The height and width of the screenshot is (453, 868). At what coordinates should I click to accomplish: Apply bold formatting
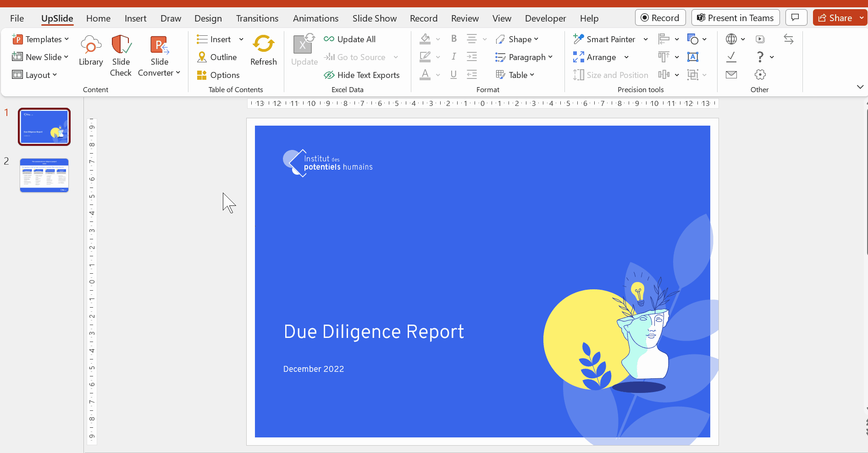[453, 39]
